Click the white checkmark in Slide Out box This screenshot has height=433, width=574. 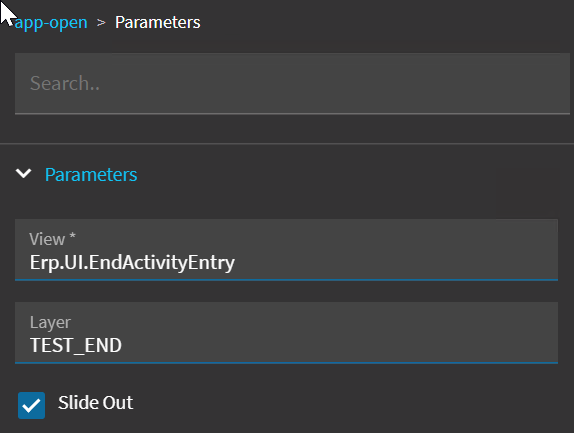coord(31,406)
